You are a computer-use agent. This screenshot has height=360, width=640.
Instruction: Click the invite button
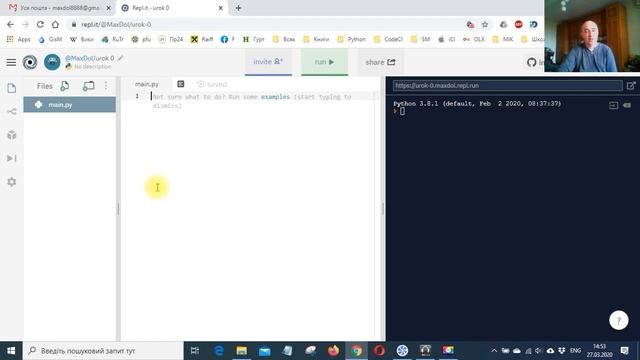pyautogui.click(x=268, y=62)
